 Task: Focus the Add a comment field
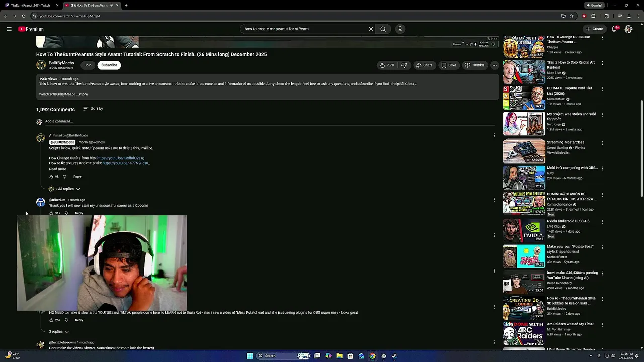point(270,121)
